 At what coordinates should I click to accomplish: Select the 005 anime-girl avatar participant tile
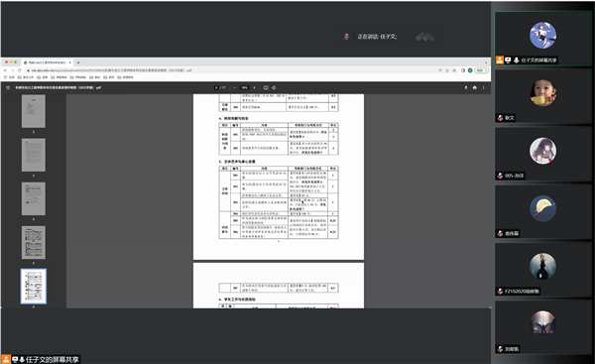[x=543, y=154]
